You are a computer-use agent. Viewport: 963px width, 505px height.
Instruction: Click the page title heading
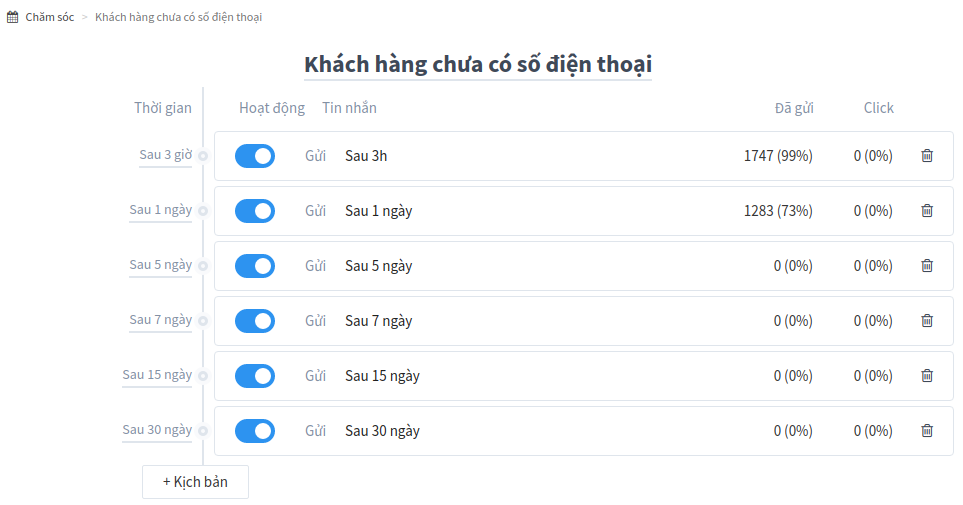coord(478,65)
